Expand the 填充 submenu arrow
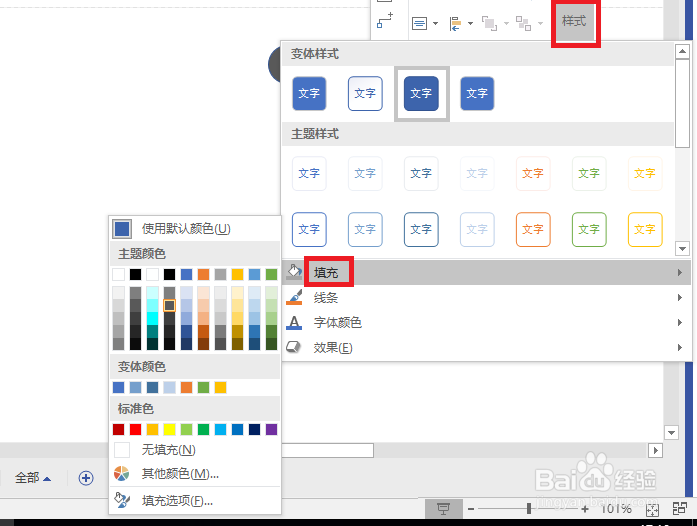Screen dimensions: 697x526 coord(680,272)
